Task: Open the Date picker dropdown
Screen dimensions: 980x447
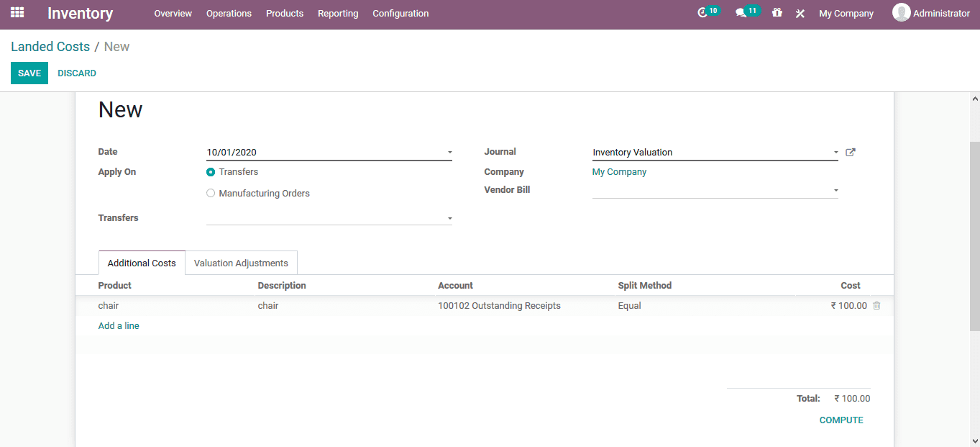Action: (449, 152)
